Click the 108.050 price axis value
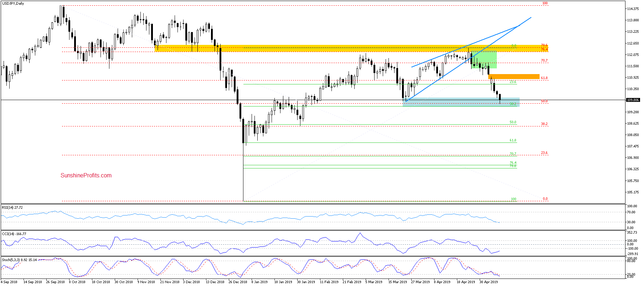 (x=633, y=135)
